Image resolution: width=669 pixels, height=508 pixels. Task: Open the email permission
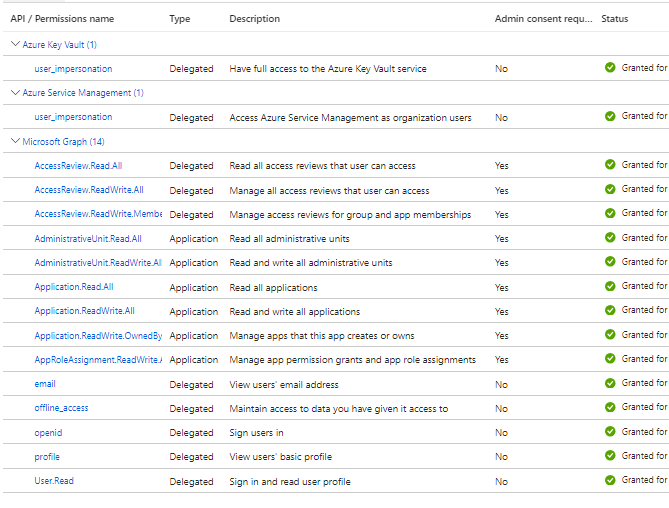click(x=45, y=384)
